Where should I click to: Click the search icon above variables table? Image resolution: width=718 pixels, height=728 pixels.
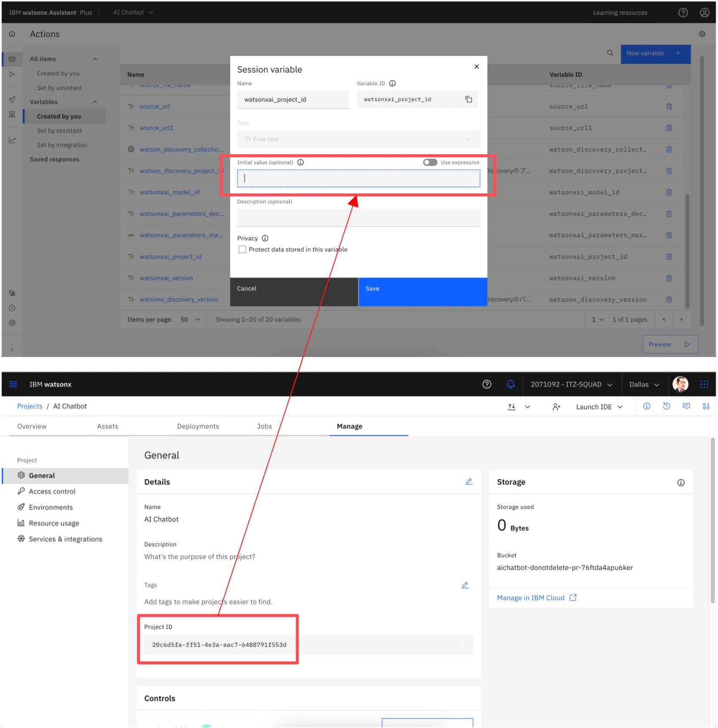[x=610, y=53]
